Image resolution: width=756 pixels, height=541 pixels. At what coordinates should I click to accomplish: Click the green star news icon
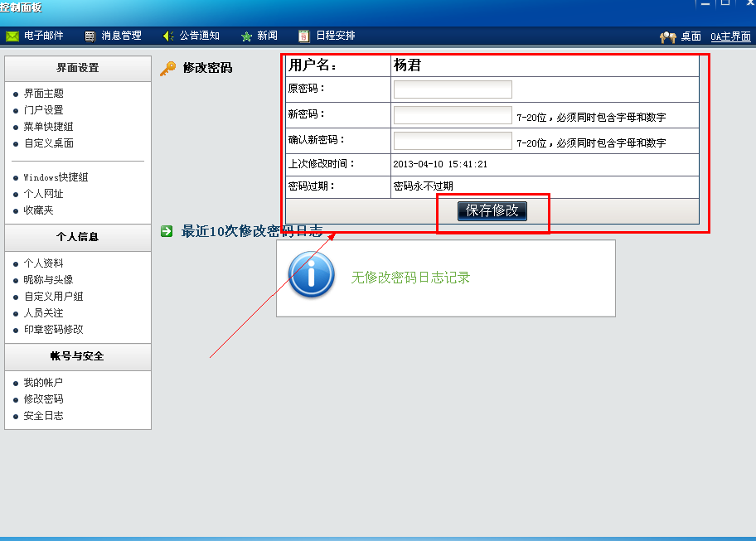coord(246,36)
